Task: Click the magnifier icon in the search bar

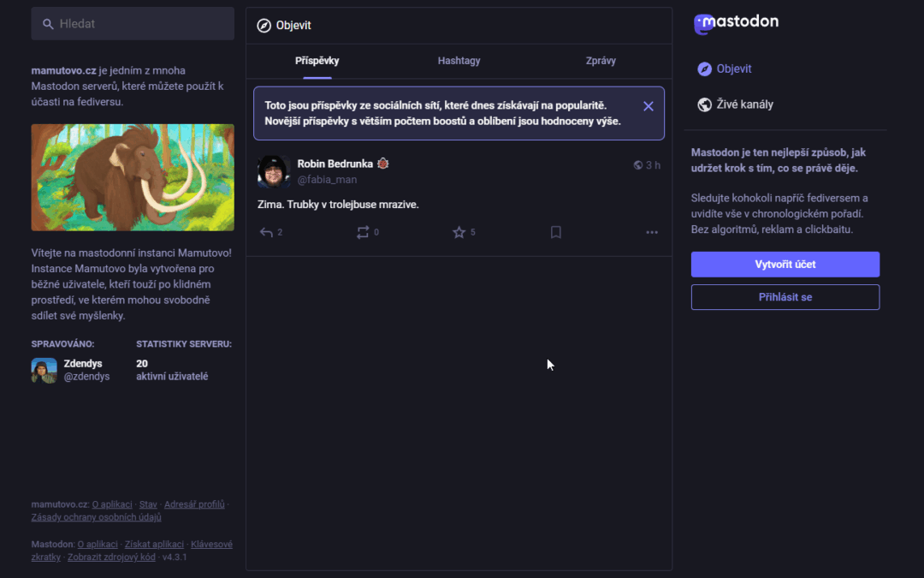Action: click(49, 23)
